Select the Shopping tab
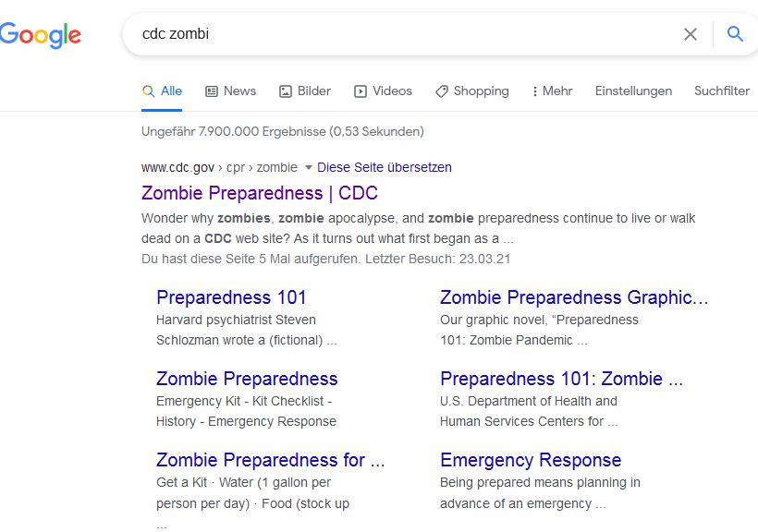The image size is (758, 532). click(x=471, y=91)
